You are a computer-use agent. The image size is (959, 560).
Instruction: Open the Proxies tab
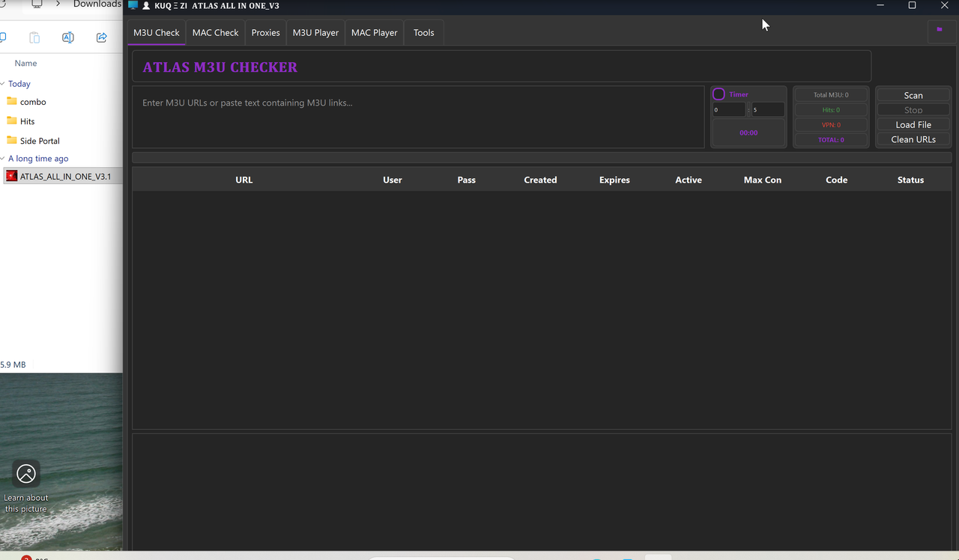point(265,33)
